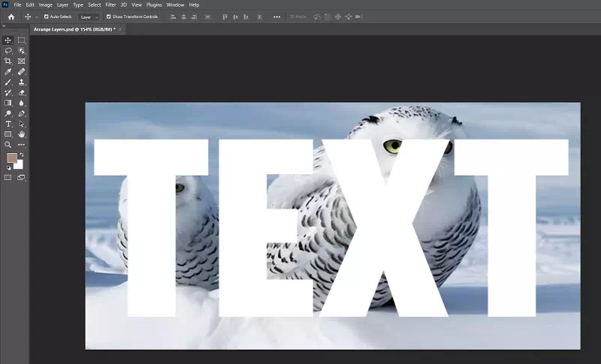Toggle Quick Mask mode
The height and width of the screenshot is (364, 601).
[x=8, y=178]
